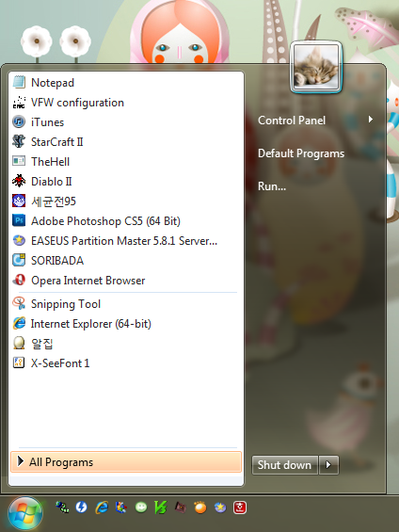
Task: Open Notepad from the Start menu
Action: pyautogui.click(x=125, y=83)
